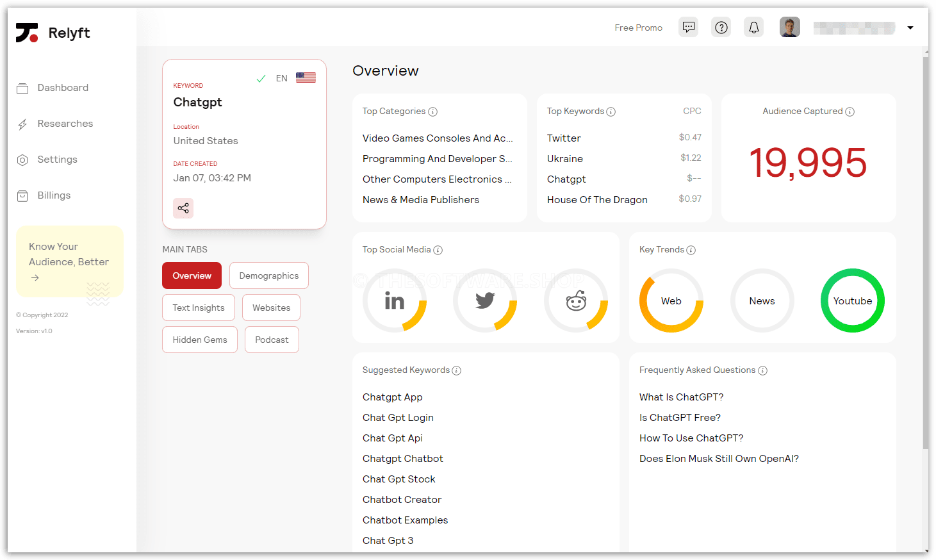Click suggested keyword Chatgpt Chatbot
936x560 pixels.
click(403, 459)
